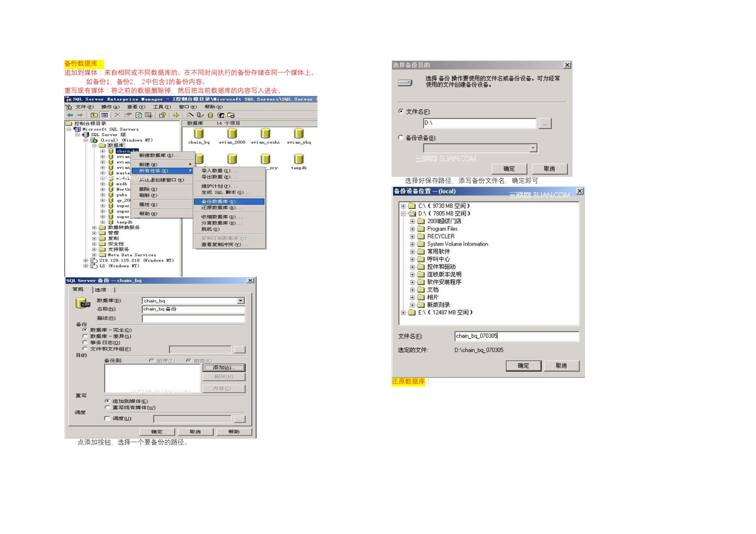Screen dimensions: 756x534
Task: Click 确定 in the SQL Server 备份 dialog
Action: 157,432
